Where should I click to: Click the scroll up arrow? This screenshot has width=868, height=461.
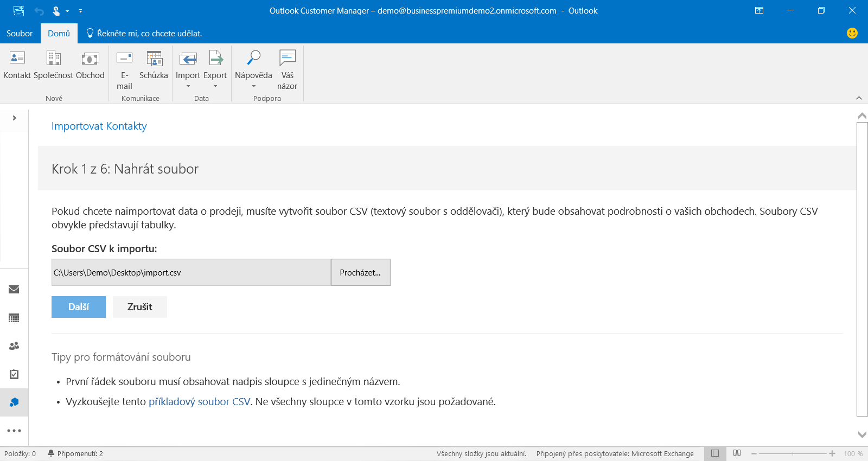click(x=862, y=116)
